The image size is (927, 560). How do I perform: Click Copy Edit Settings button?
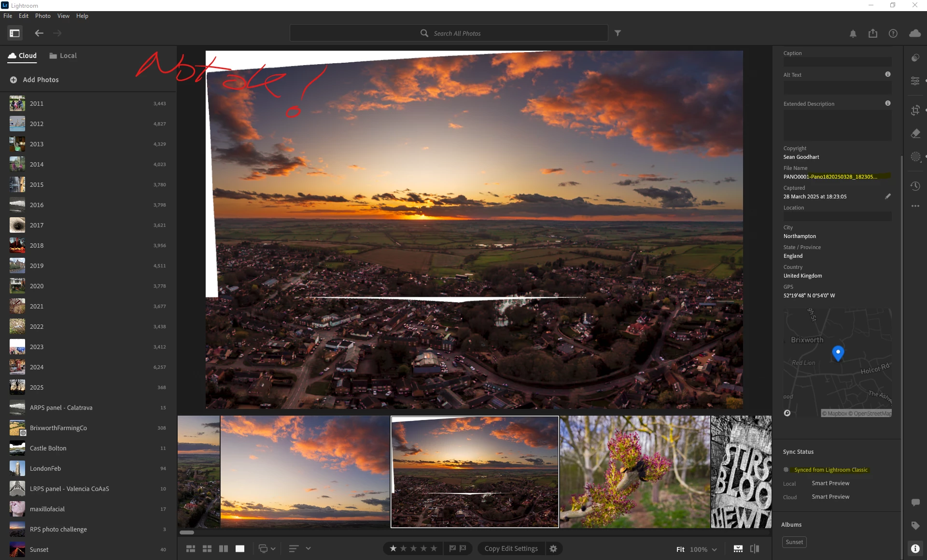pos(511,548)
